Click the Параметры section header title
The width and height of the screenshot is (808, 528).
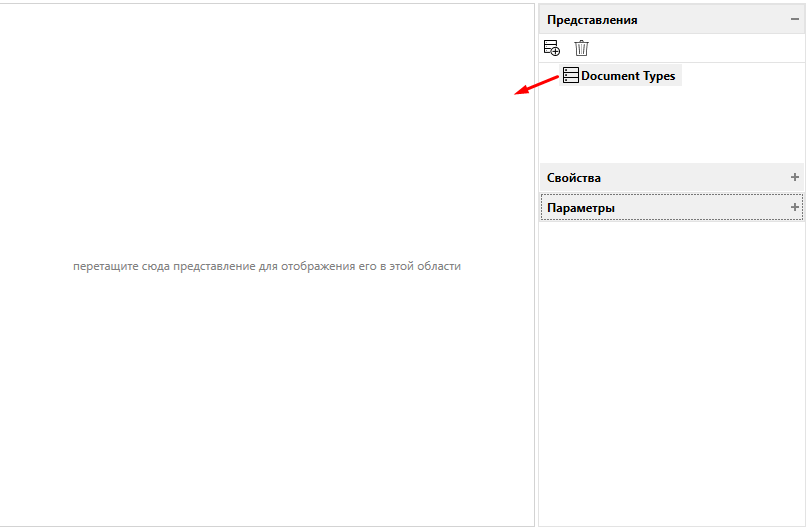click(x=581, y=208)
